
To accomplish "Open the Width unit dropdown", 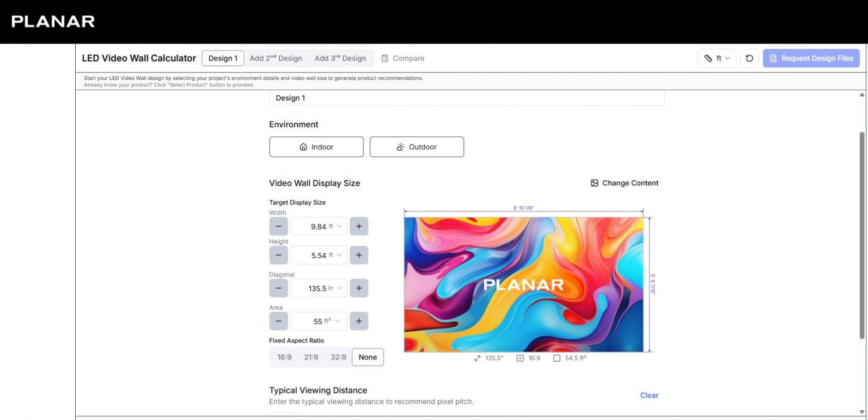I will pyautogui.click(x=336, y=226).
